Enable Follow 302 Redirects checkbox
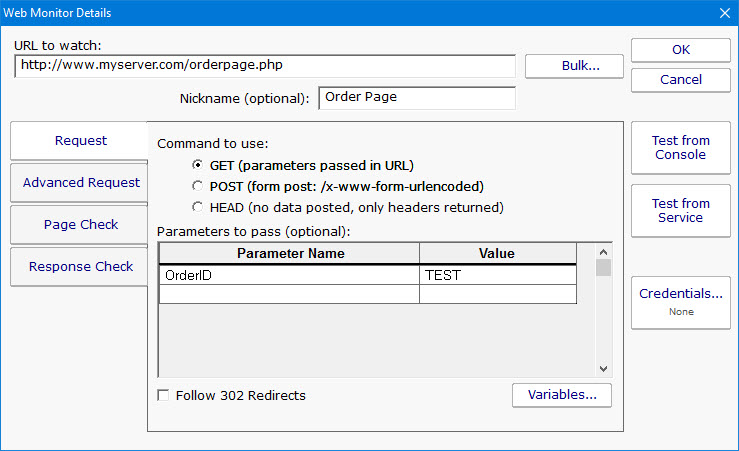Image resolution: width=739 pixels, height=451 pixels. (x=164, y=395)
